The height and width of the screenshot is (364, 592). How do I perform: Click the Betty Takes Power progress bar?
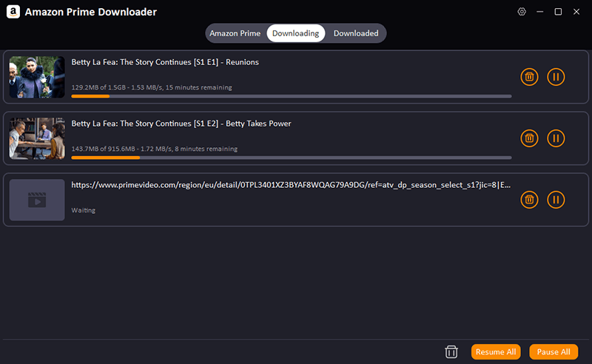coord(291,158)
